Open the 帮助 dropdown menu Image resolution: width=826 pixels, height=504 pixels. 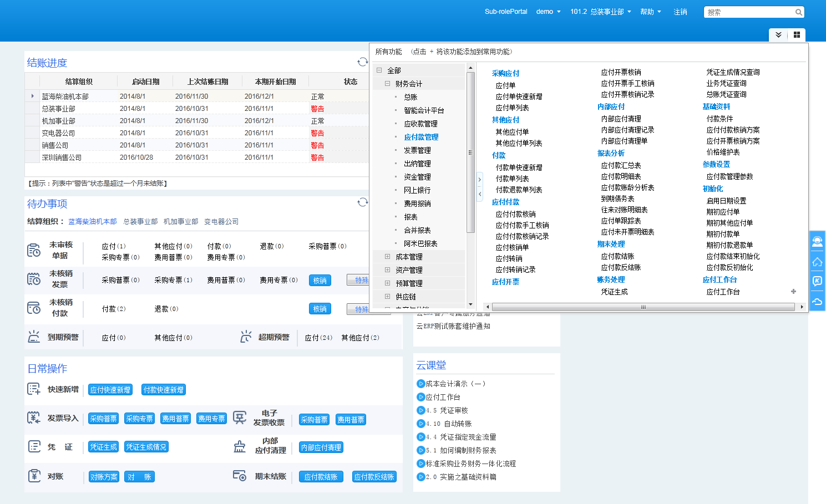(651, 12)
